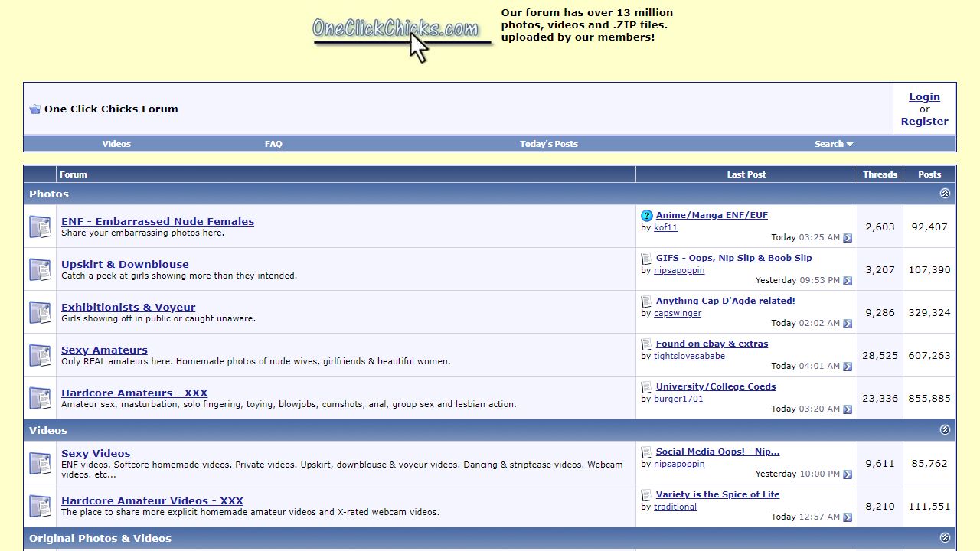Image resolution: width=980 pixels, height=551 pixels.
Task: Click the post icon beside University/College Coeds
Action: [647, 387]
